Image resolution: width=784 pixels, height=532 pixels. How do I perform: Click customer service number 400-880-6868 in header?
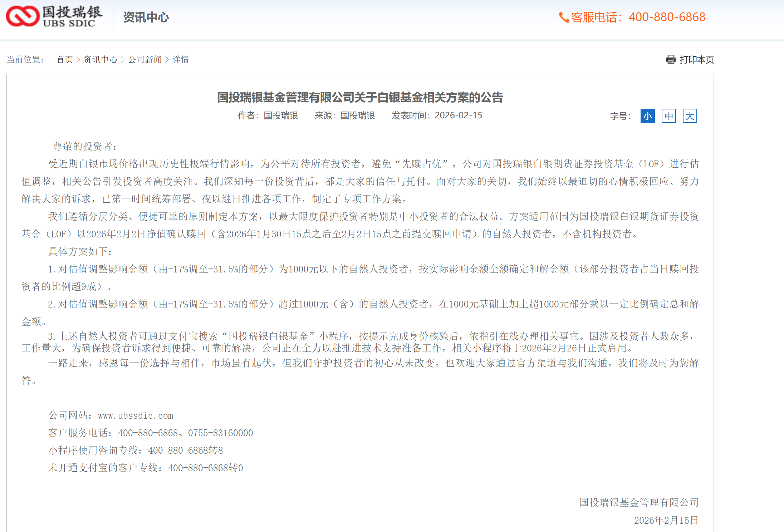click(x=667, y=17)
